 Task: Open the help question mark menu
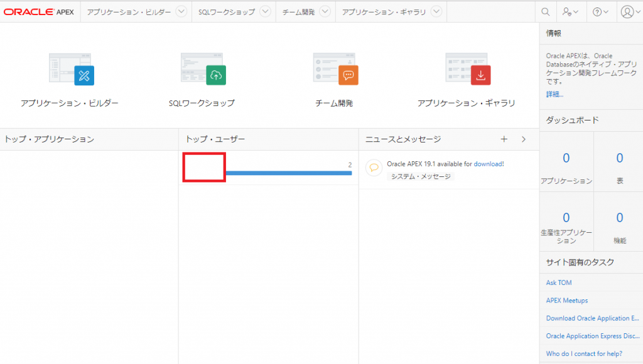coord(600,12)
